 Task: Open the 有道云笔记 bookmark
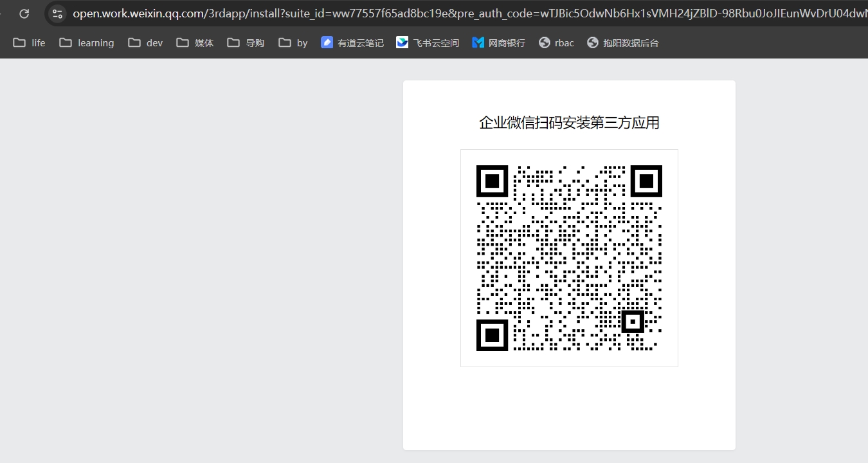tap(352, 43)
